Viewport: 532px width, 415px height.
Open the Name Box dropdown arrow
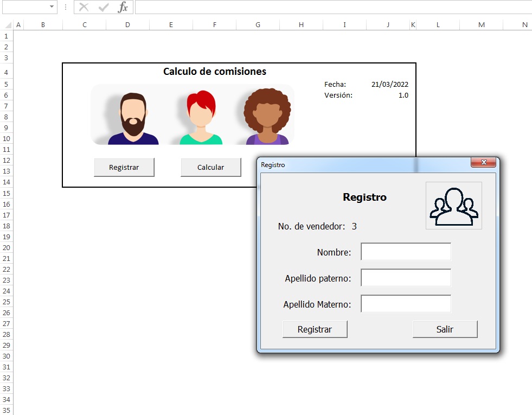pos(52,7)
